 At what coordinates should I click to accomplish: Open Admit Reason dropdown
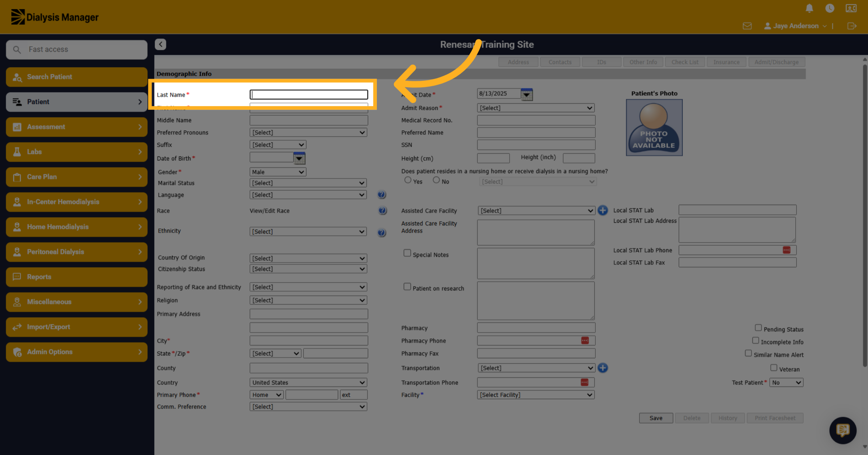(x=536, y=108)
